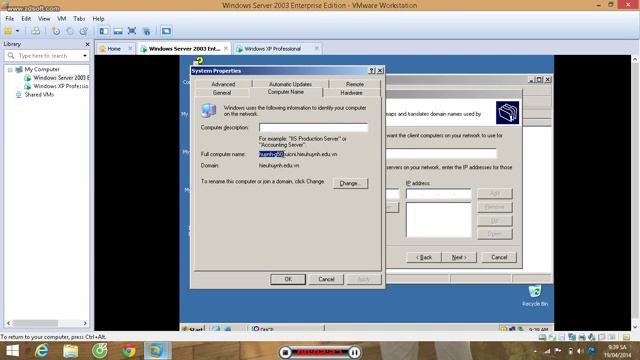Select Windows XP Professional in library tree
Screen dimensions: 640x360
(x=57, y=86)
